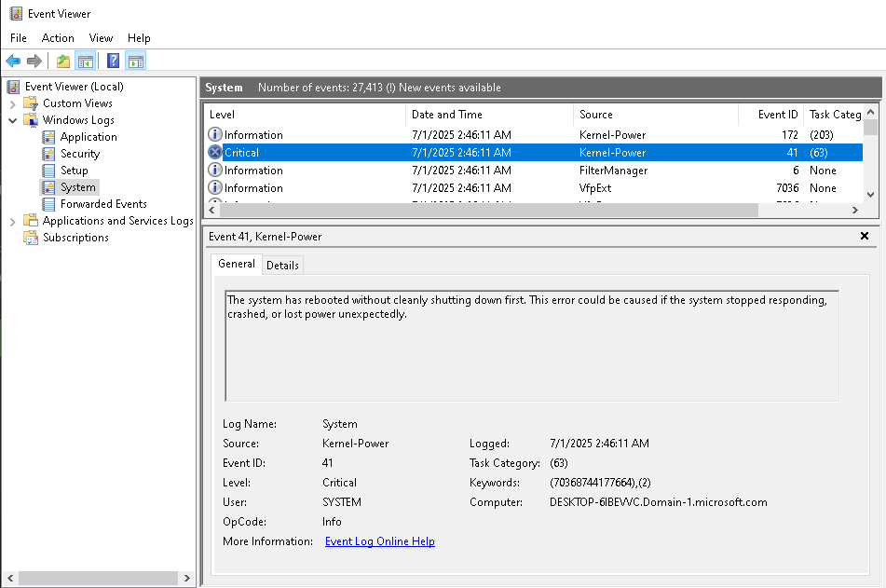Click the Keywords value (70368744177664),(2)

[x=600, y=483]
